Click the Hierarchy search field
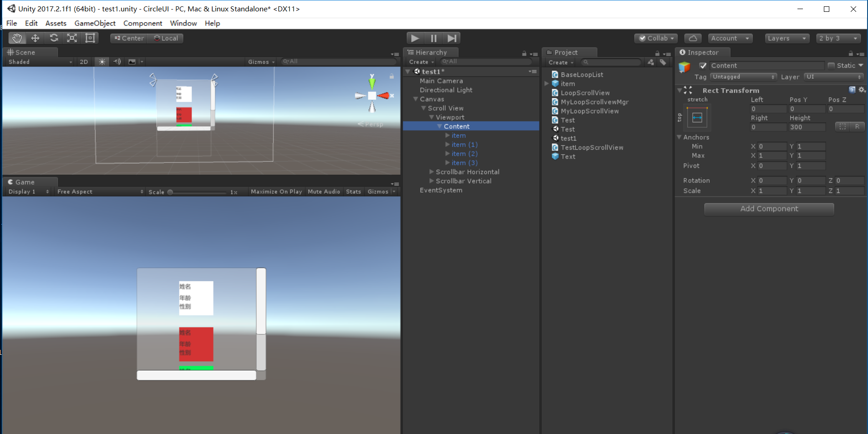 click(x=486, y=61)
